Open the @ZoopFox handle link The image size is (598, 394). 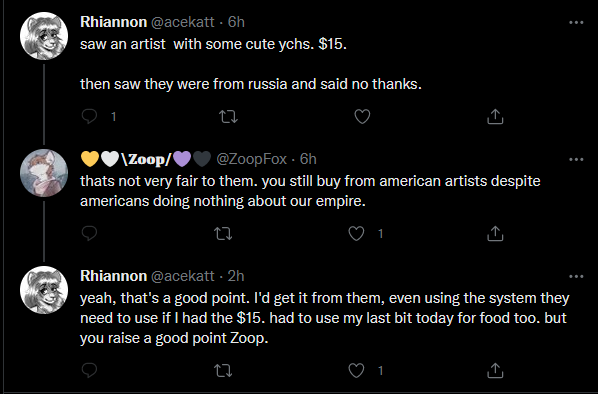click(251, 159)
